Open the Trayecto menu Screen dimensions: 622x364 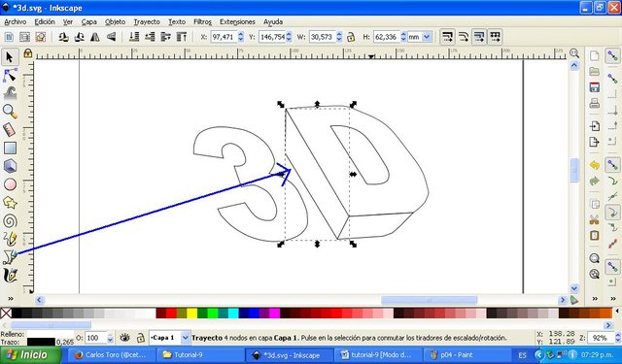pyautogui.click(x=147, y=21)
